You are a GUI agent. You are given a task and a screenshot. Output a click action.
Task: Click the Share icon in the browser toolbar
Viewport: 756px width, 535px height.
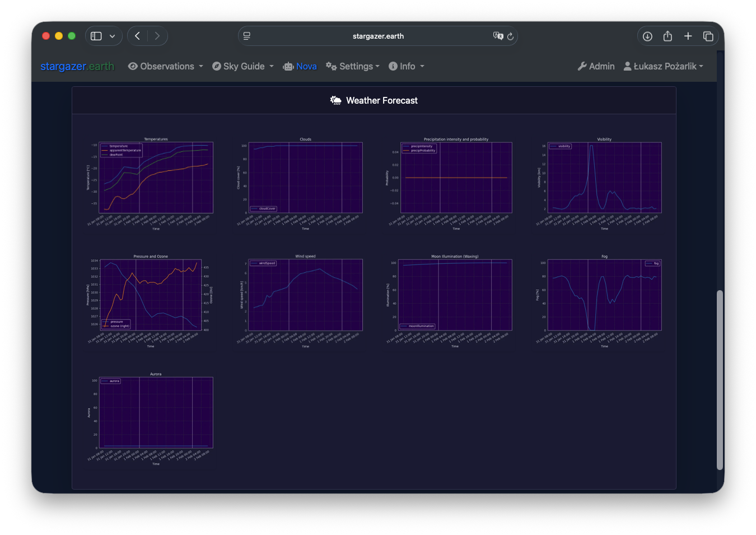(668, 36)
